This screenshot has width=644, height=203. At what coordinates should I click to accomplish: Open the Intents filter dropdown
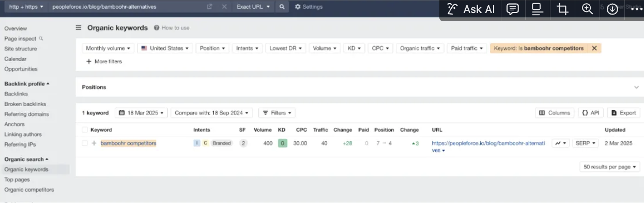point(247,48)
